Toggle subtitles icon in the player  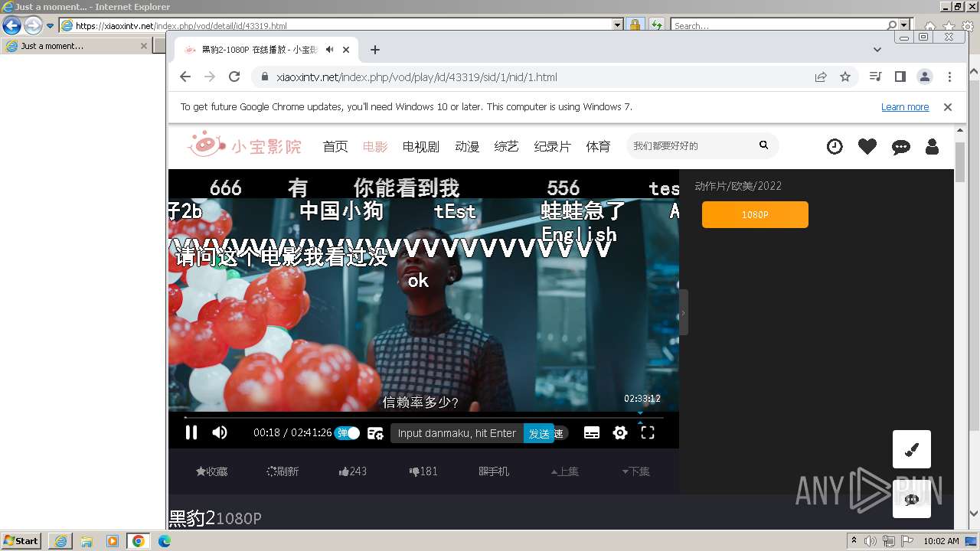point(592,433)
